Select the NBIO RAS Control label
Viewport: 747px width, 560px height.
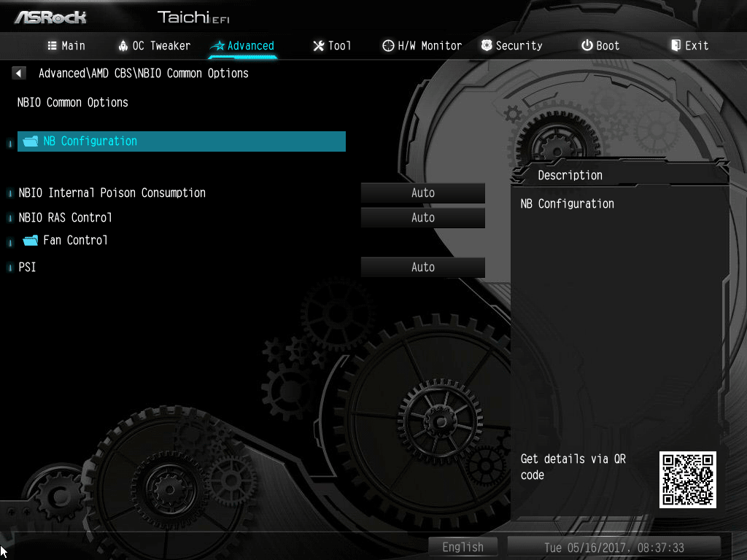point(65,217)
